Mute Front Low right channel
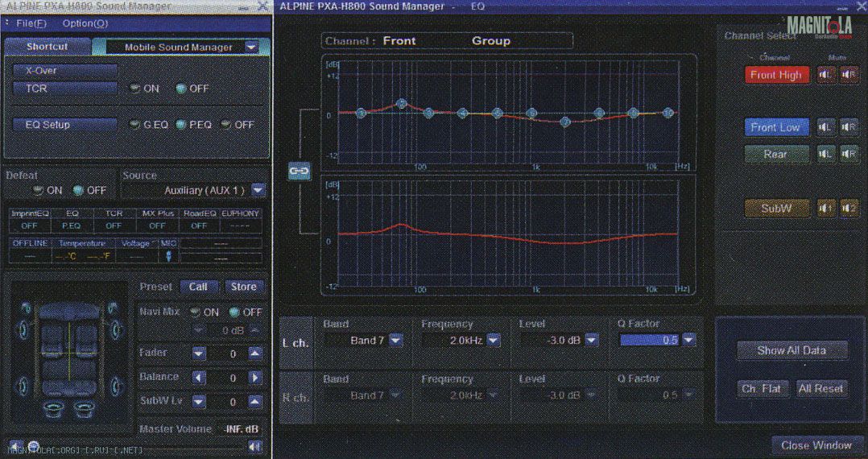Viewport: 868px width, 459px height. coord(849,127)
